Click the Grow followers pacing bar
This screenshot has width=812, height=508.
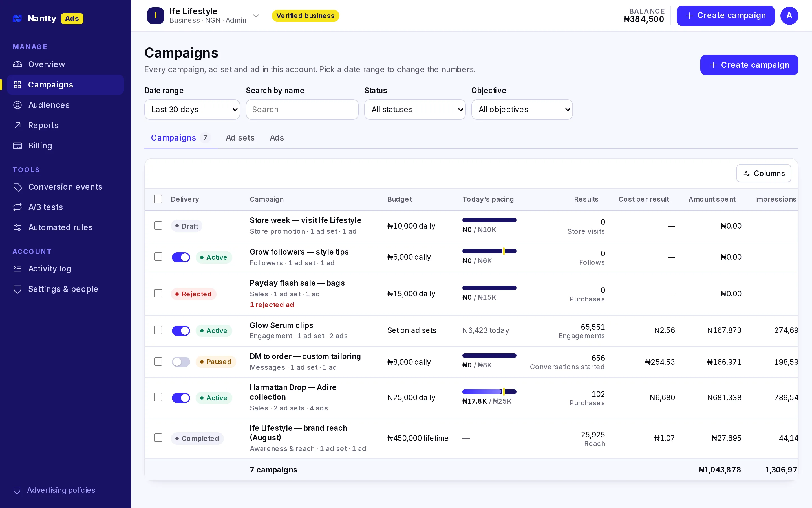(x=489, y=251)
